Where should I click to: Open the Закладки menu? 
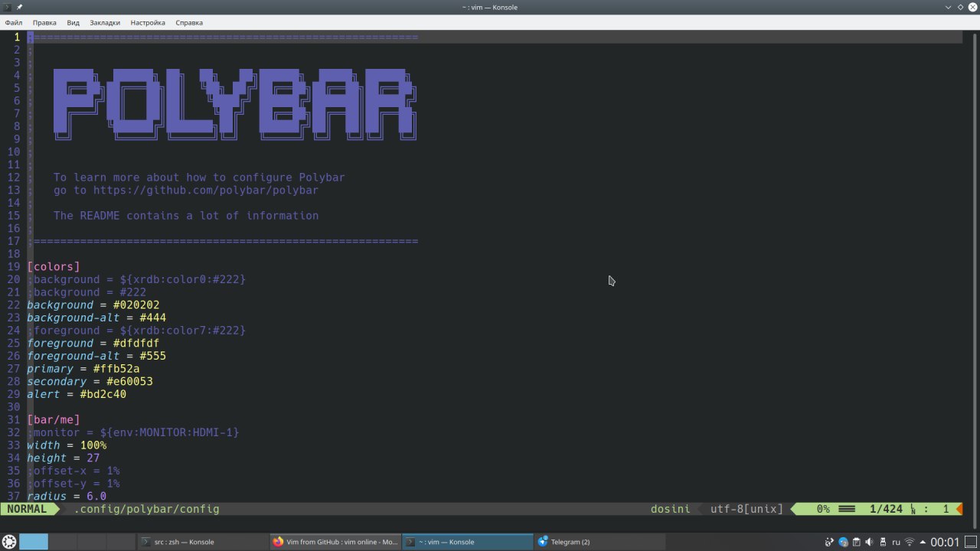click(105, 23)
